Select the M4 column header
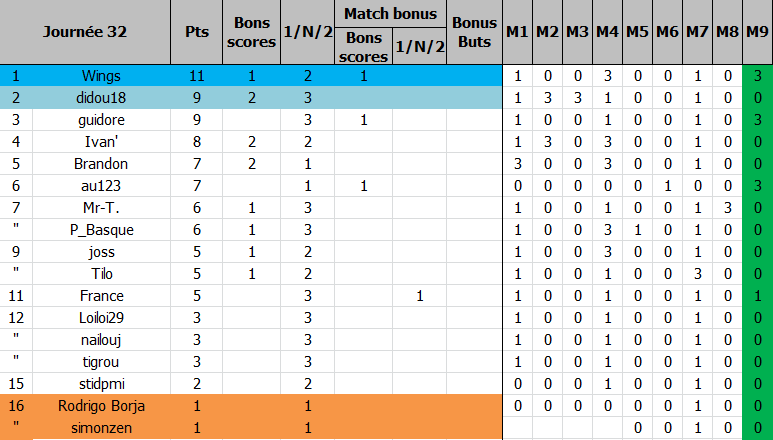Viewport: 773px width, 440px height. (x=607, y=32)
